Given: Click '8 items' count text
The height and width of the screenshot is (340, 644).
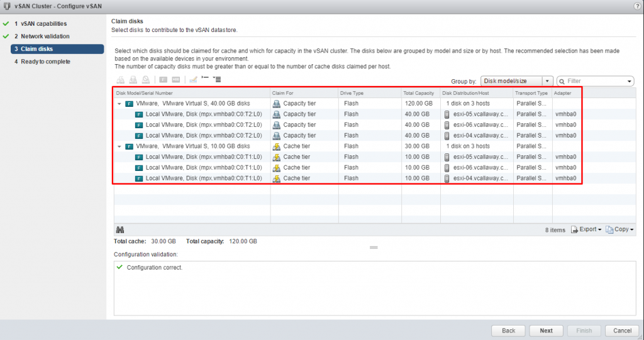Looking at the screenshot, I should click(x=555, y=230).
